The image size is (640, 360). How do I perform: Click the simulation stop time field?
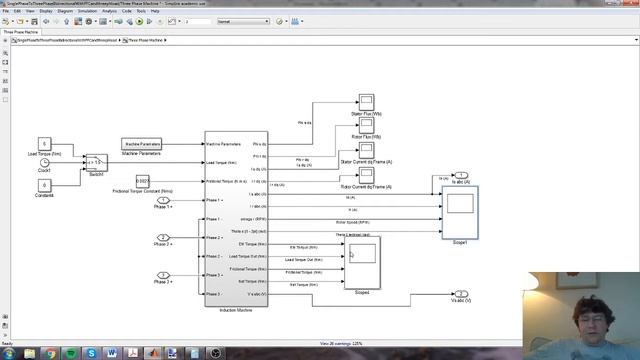(198, 21)
